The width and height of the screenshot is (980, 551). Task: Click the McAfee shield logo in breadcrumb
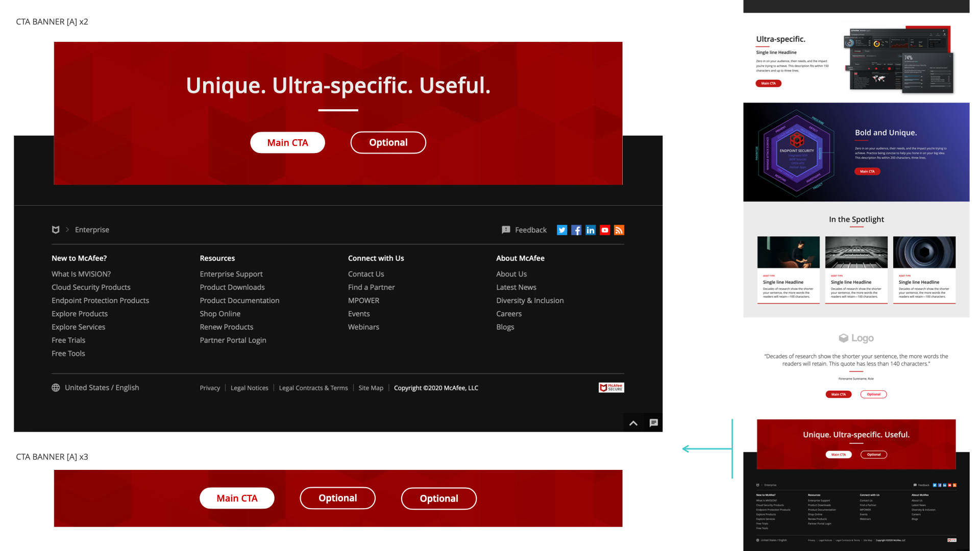56,230
